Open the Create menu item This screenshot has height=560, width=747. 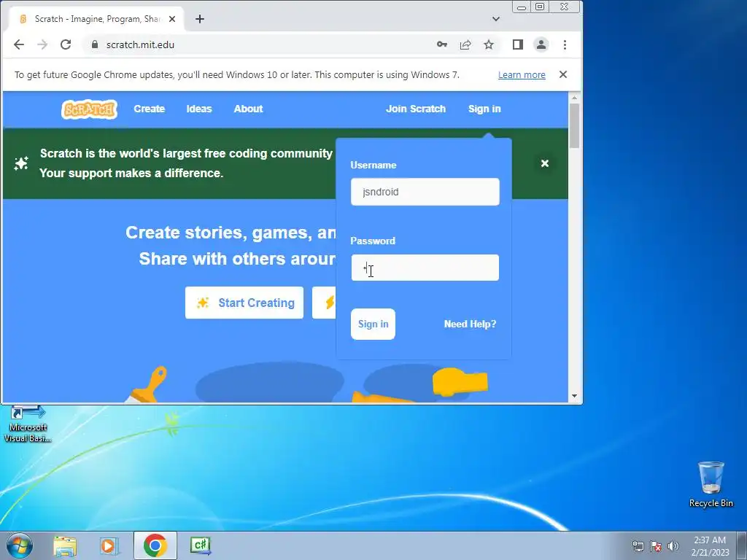click(149, 109)
